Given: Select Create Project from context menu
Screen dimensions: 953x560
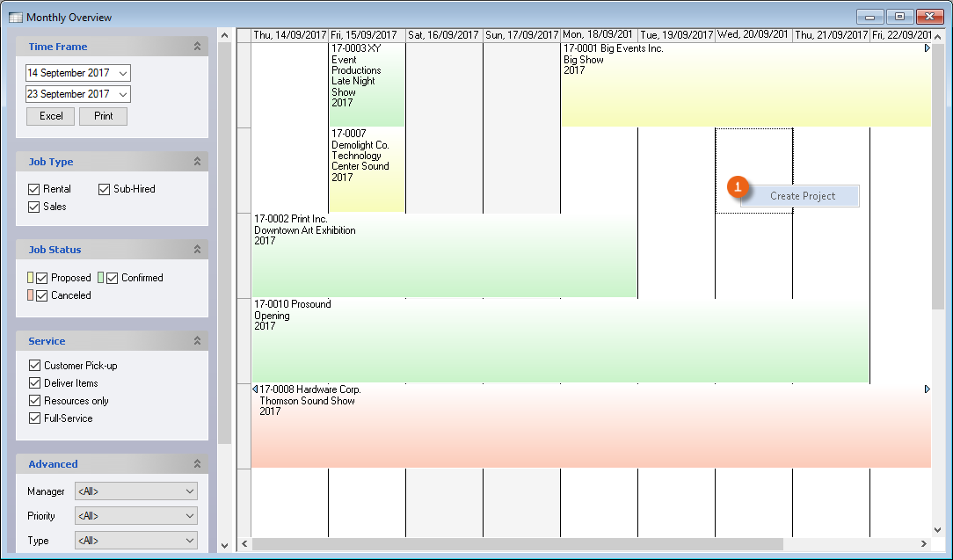Looking at the screenshot, I should [x=802, y=196].
